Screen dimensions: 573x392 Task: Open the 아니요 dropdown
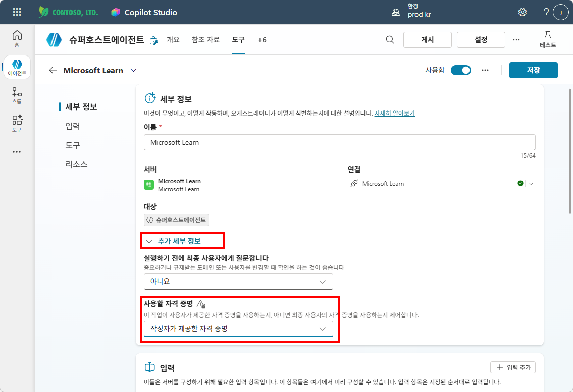click(x=238, y=282)
